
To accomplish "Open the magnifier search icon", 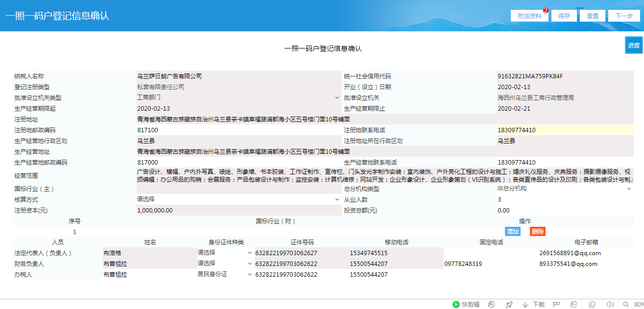I will point(626,304).
